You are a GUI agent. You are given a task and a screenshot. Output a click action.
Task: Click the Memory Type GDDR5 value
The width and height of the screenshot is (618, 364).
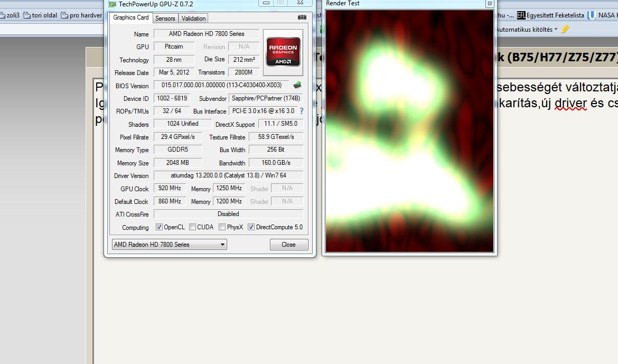[178, 150]
